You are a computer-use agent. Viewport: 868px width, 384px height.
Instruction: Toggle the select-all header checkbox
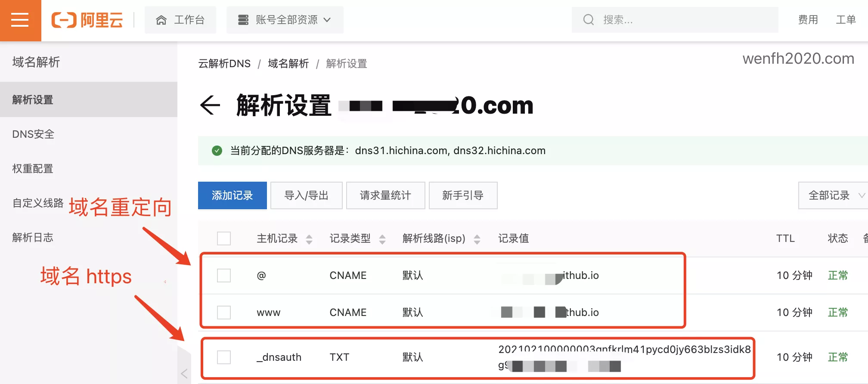point(224,238)
